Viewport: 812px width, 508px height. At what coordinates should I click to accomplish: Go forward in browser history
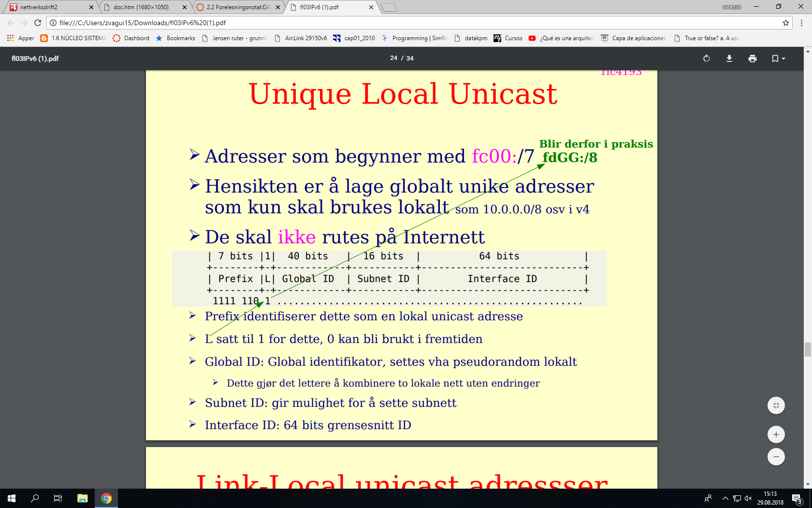[x=24, y=23]
